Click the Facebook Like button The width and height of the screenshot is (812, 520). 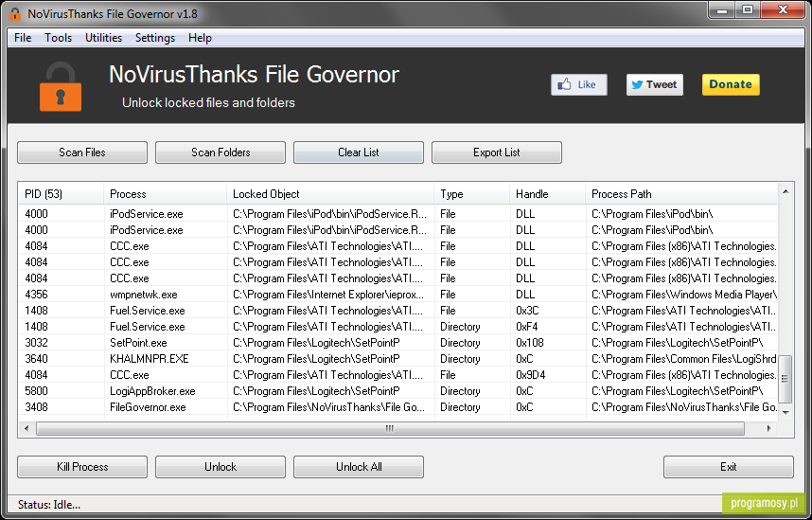pyautogui.click(x=579, y=84)
